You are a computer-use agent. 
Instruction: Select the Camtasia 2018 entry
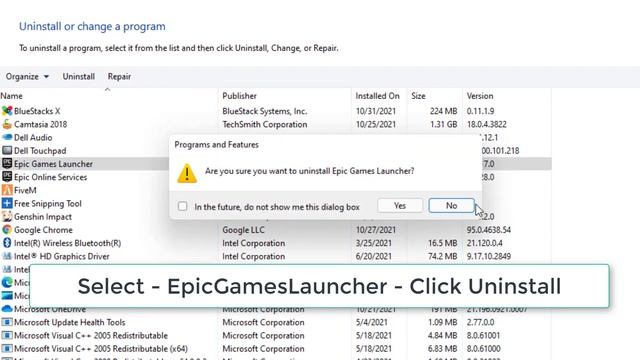tap(40, 124)
